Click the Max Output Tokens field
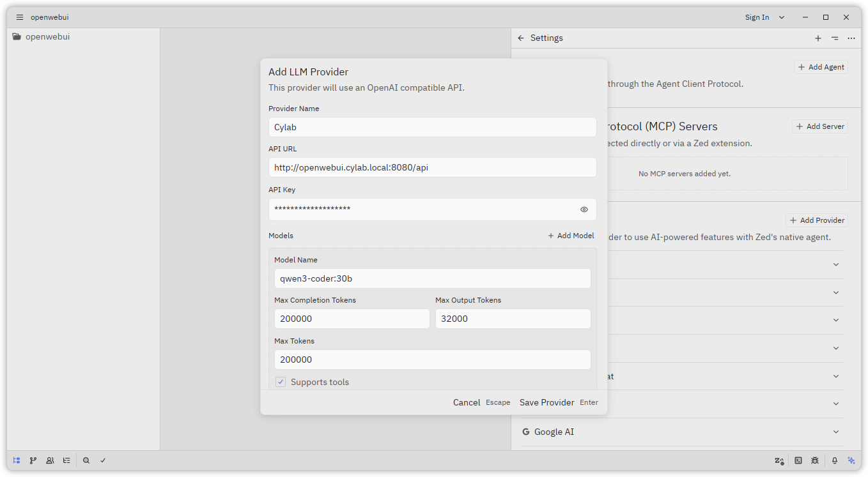This screenshot has height=477, width=868. coord(513,319)
